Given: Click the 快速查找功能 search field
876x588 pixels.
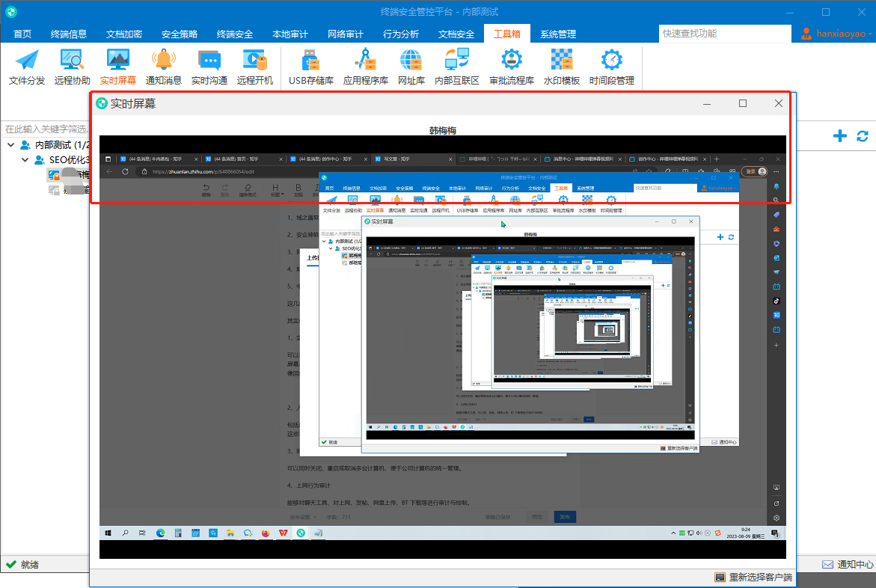Looking at the screenshot, I should click(725, 34).
